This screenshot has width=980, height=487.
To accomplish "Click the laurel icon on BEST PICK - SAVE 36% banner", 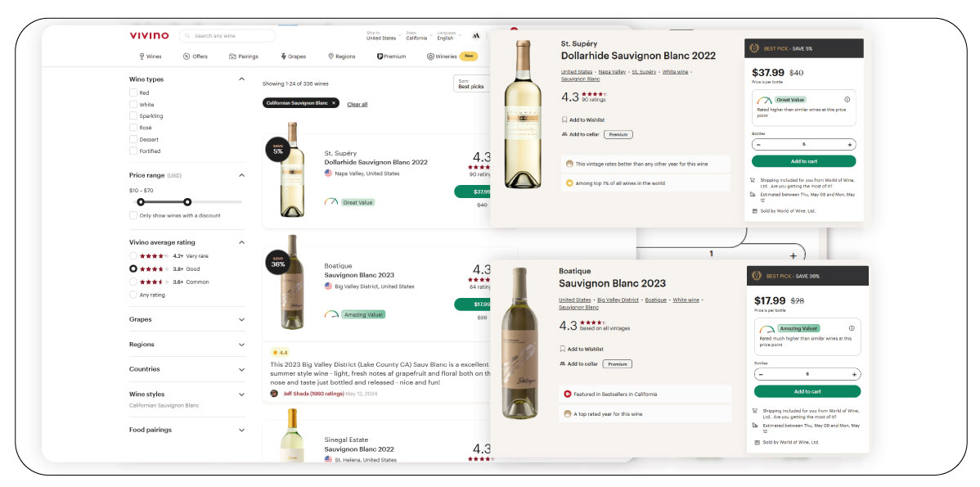I will click(x=757, y=276).
